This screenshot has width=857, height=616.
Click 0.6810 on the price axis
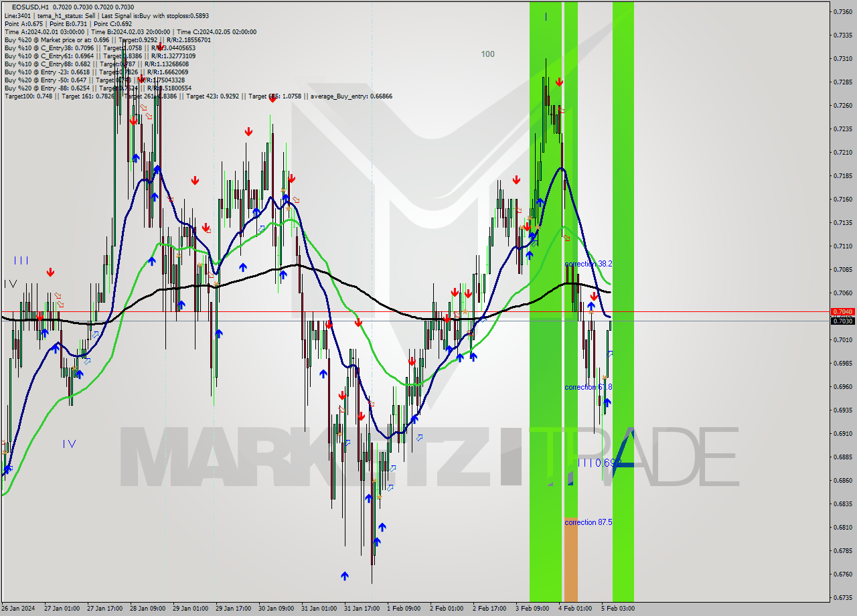coord(842,527)
